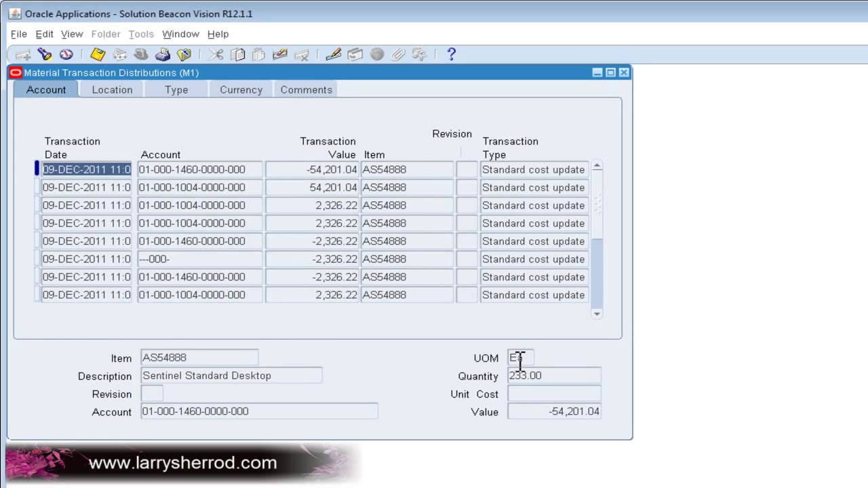The image size is (868, 488).
Task: Click the Attachments paperclip icon
Action: tap(398, 55)
